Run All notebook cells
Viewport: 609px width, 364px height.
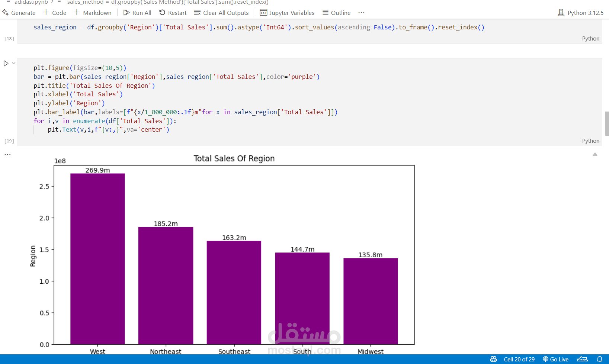tap(137, 13)
